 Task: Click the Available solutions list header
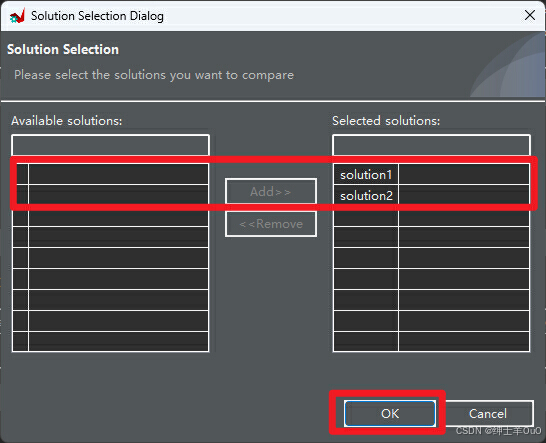point(110,145)
